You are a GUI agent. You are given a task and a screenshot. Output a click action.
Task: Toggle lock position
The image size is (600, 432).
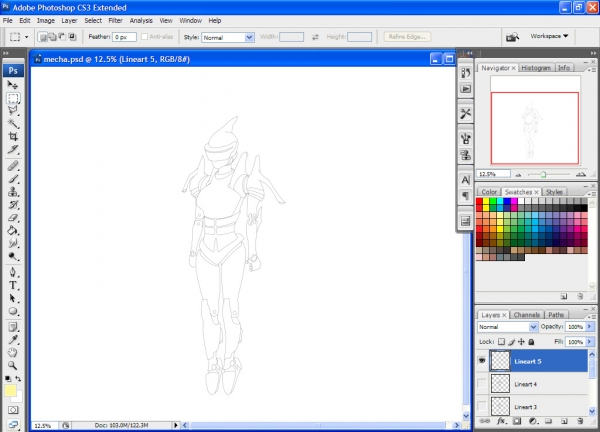coord(521,342)
